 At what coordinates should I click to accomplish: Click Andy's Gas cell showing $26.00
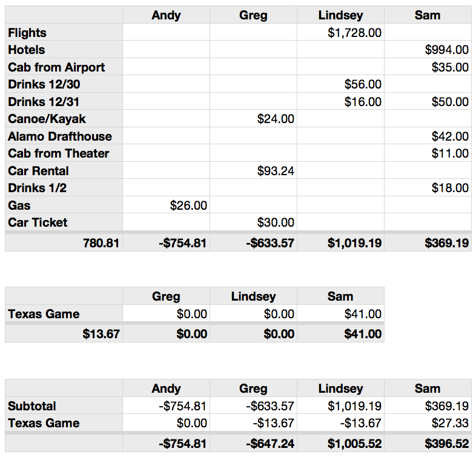[x=166, y=205]
